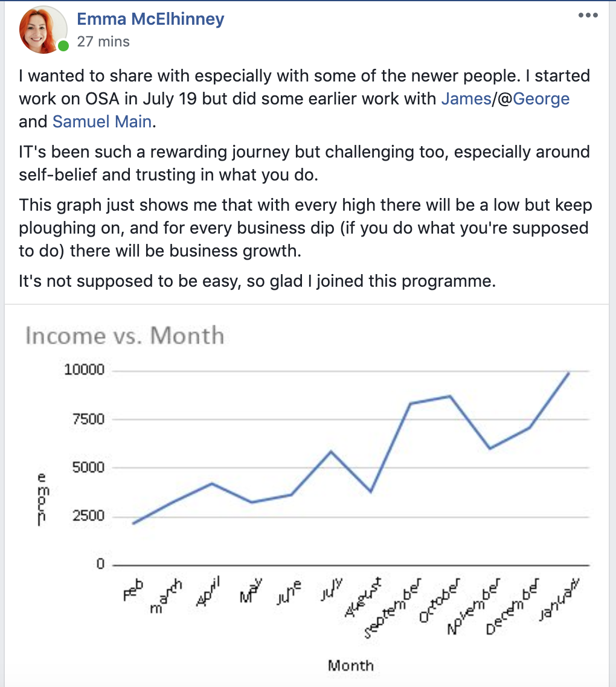This screenshot has height=687, width=616.
Task: Click the October point on the graph line
Action: click(x=450, y=396)
